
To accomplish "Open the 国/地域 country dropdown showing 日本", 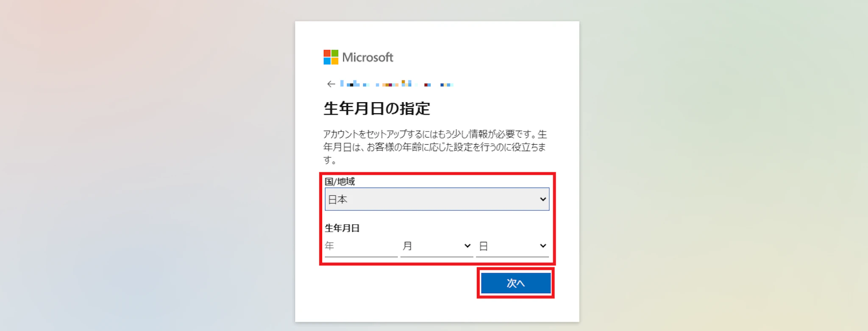I will point(437,199).
